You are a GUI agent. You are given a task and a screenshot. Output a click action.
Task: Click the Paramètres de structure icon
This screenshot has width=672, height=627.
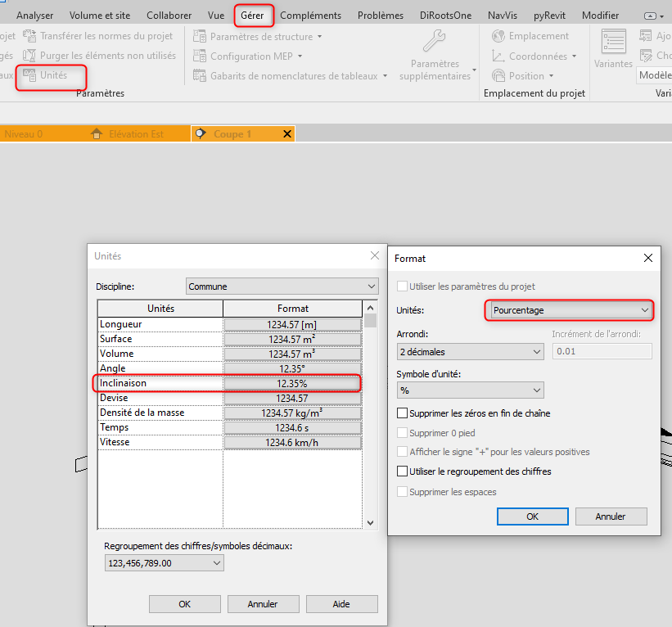coord(199,37)
